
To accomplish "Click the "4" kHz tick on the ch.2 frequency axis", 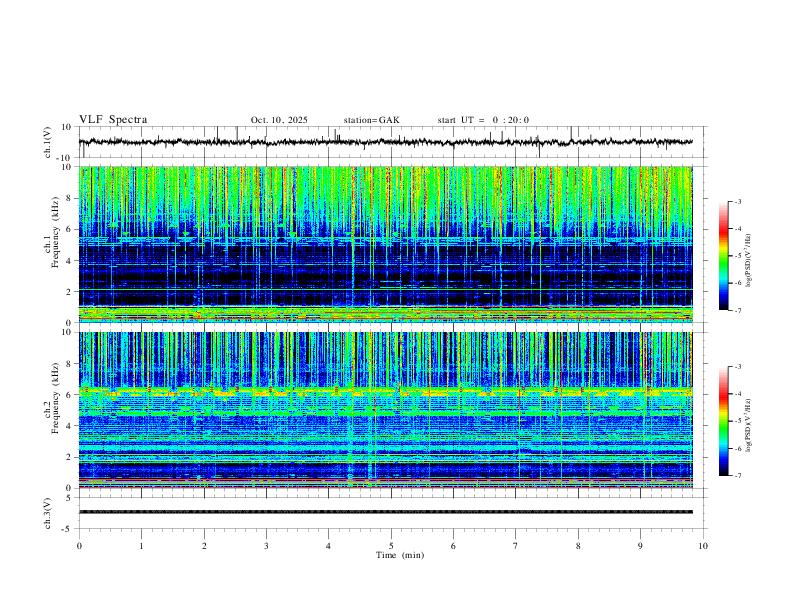I will pos(69,426).
